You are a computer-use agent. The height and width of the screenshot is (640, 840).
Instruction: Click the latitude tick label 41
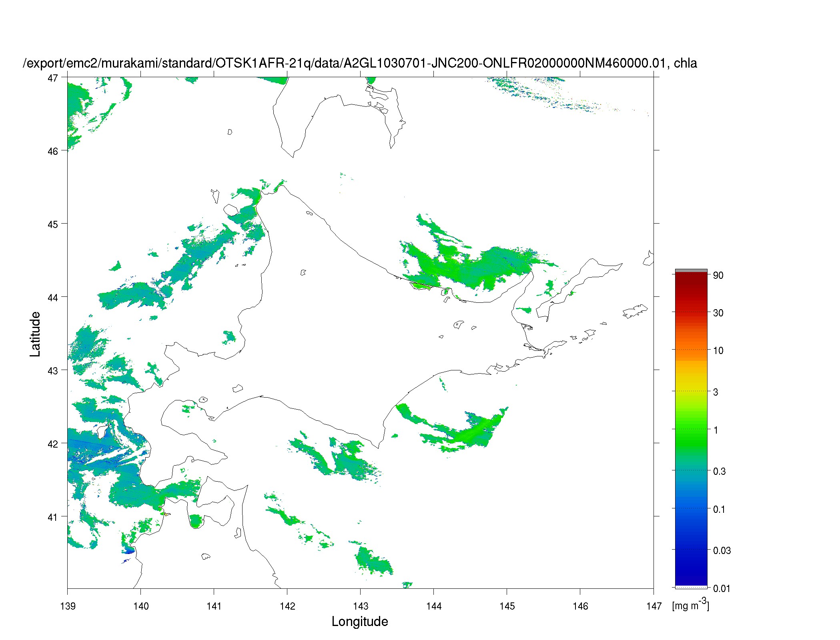pyautogui.click(x=53, y=517)
